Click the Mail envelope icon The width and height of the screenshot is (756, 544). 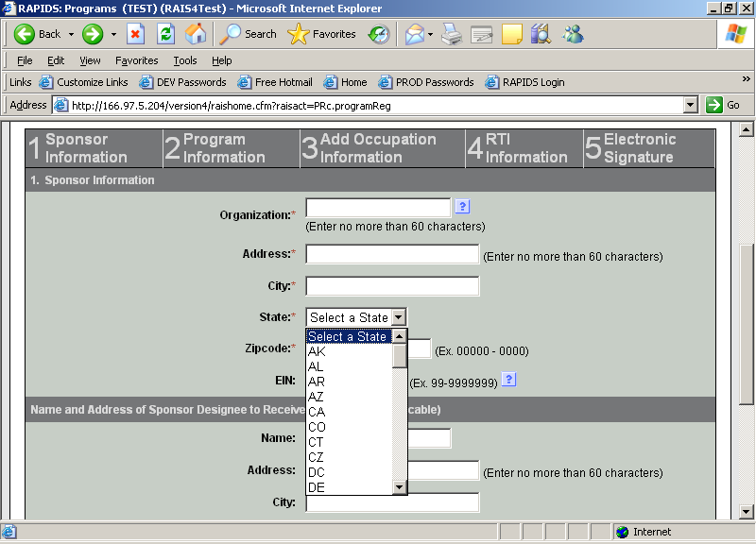415,34
